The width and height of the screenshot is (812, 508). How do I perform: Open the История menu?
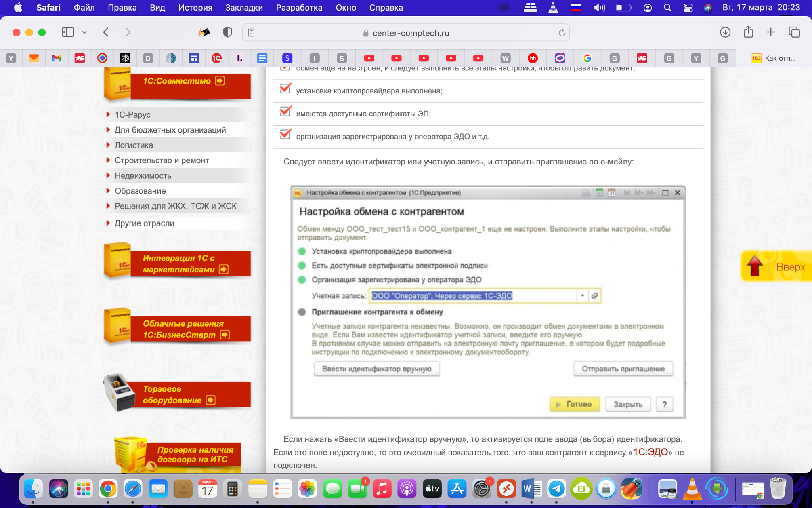click(195, 8)
